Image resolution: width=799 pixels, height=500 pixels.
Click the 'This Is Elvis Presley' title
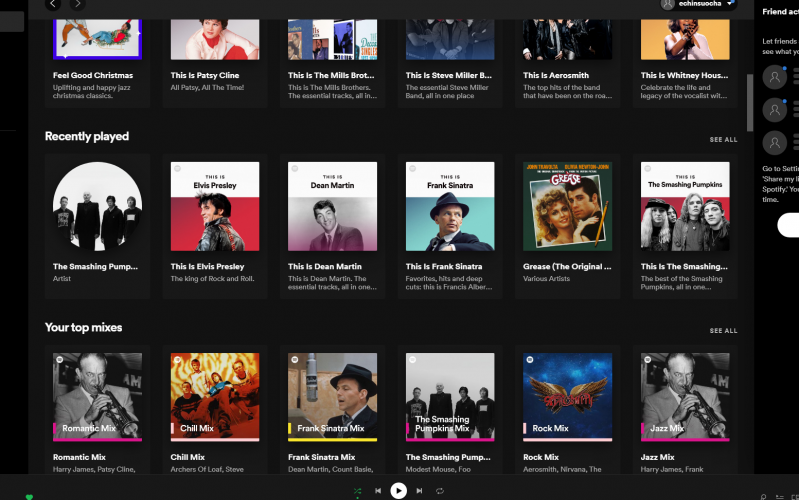coord(207,267)
